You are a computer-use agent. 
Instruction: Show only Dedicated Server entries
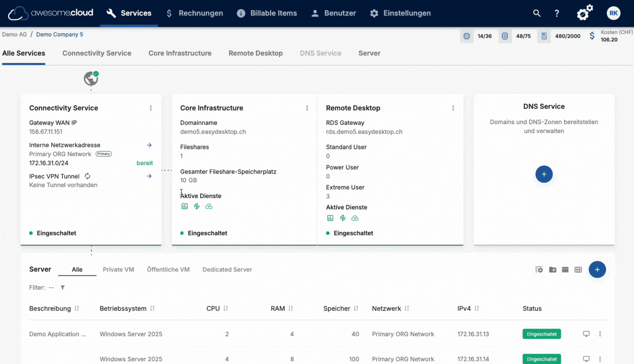[227, 269]
